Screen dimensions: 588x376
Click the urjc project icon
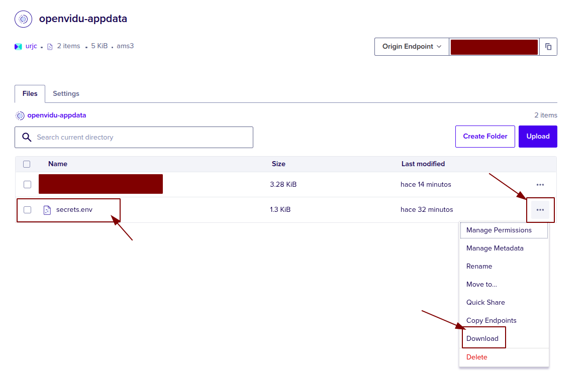tap(18, 47)
